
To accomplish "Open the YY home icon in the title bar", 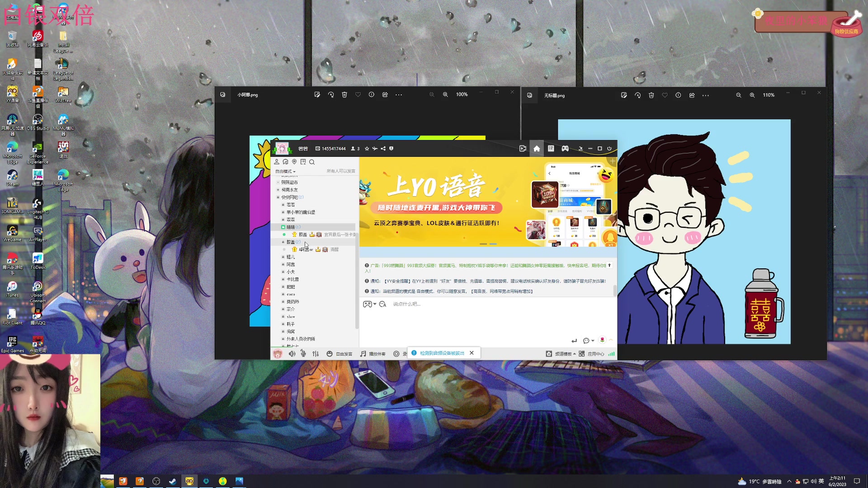I will (537, 149).
